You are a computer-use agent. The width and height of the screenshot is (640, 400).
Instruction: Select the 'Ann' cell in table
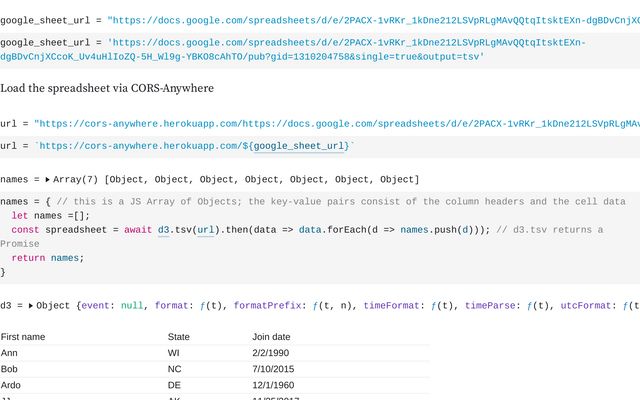coord(10,353)
